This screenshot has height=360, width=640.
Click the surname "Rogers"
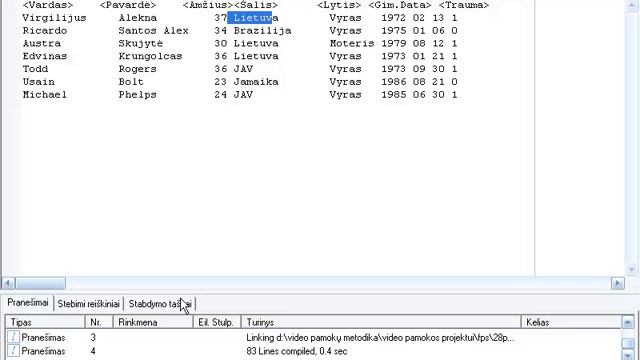(x=138, y=69)
